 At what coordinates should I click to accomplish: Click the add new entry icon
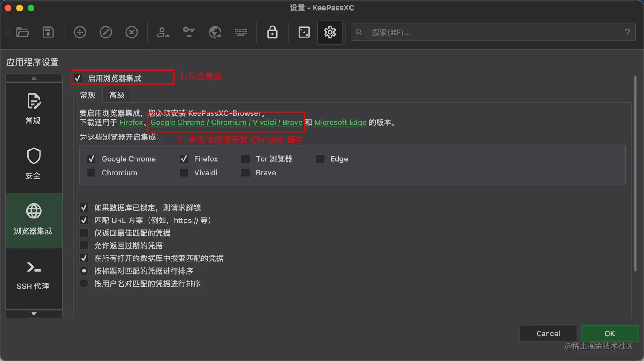point(80,32)
